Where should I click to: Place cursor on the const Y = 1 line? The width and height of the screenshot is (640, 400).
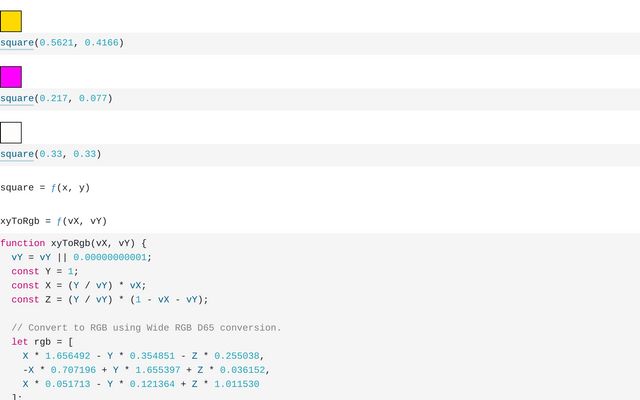(44, 271)
